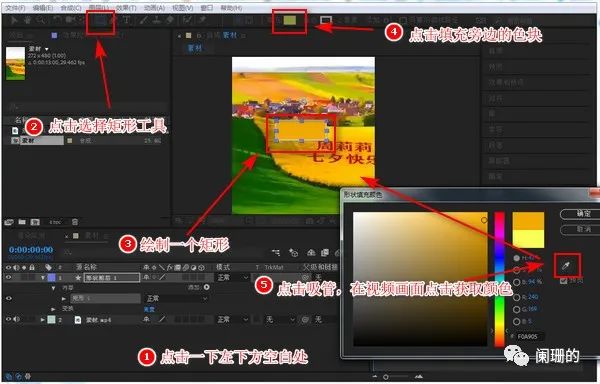This screenshot has height=384, width=600.
Task: Click the 重置 reset link under transform
Action: tap(149, 309)
